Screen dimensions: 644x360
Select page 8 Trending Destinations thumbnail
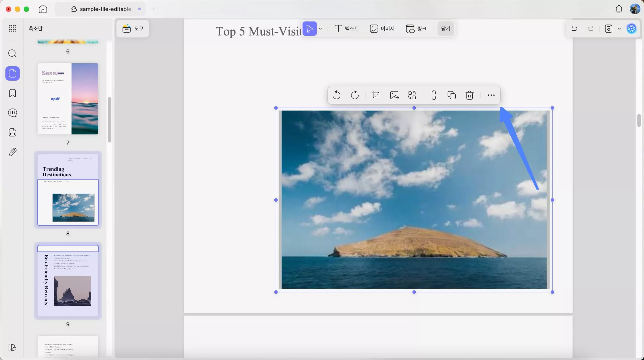point(68,190)
